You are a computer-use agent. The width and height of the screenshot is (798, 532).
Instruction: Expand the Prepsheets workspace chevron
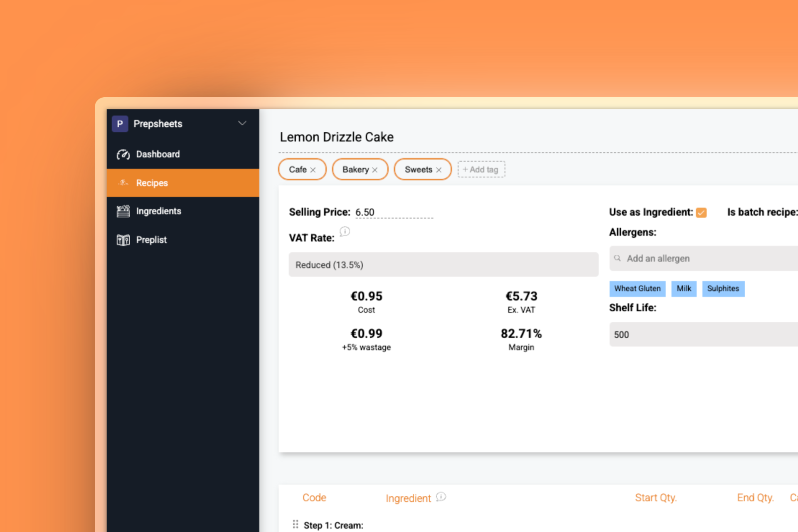tap(242, 123)
